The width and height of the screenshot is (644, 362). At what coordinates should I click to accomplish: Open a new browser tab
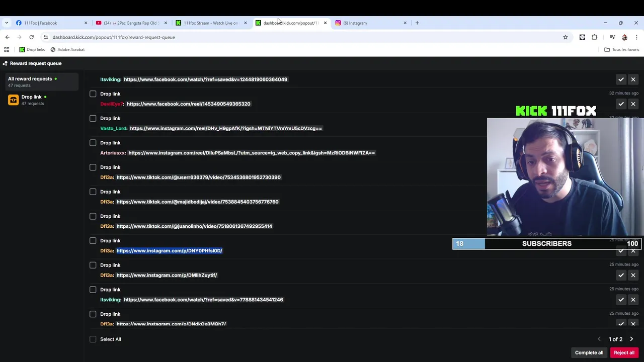(417, 23)
